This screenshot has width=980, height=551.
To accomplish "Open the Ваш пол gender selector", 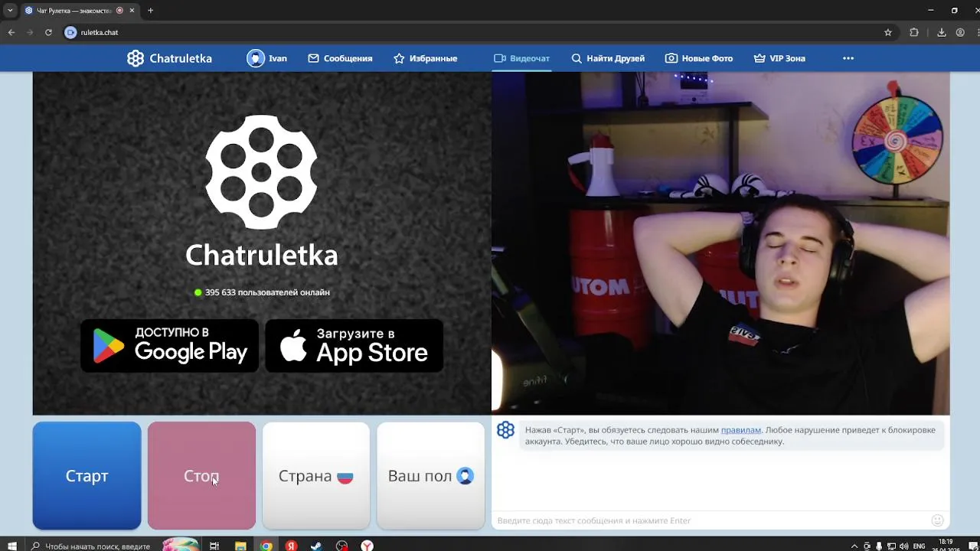I will (430, 475).
